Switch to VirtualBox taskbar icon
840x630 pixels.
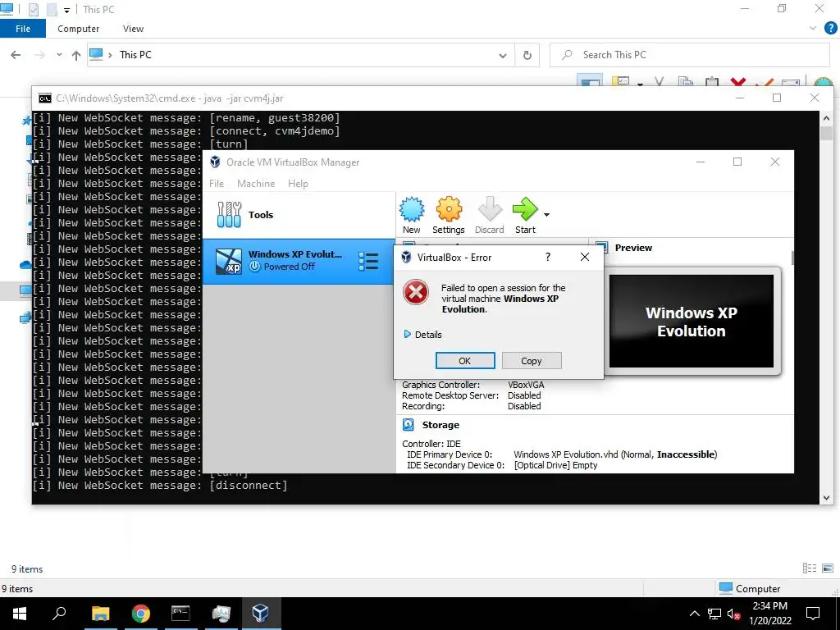click(261, 614)
